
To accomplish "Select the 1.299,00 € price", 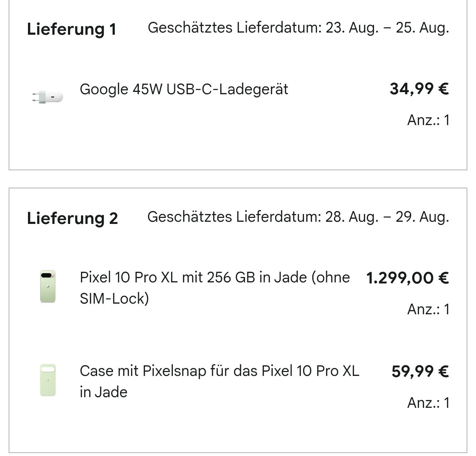I will click(407, 278).
